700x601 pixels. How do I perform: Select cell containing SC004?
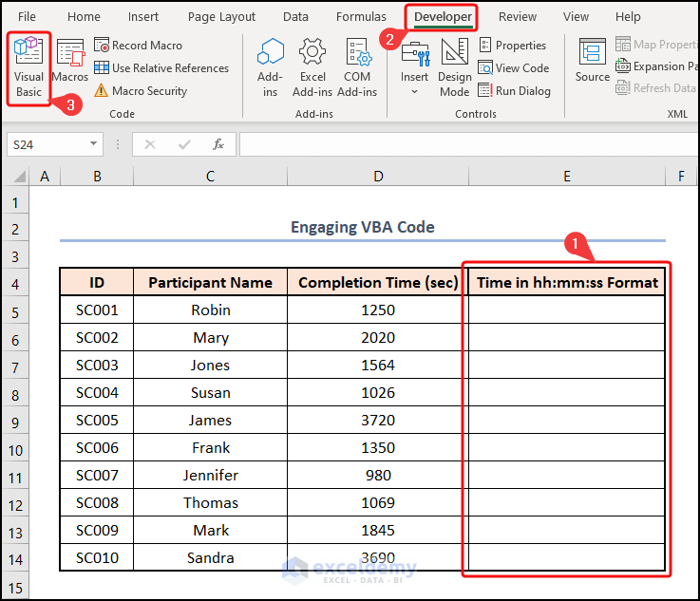tap(97, 393)
